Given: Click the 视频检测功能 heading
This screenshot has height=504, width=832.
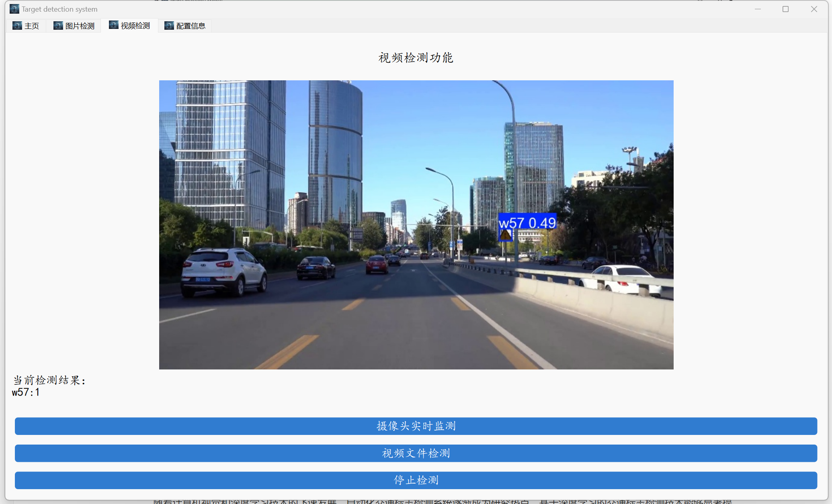Looking at the screenshot, I should tap(416, 58).
